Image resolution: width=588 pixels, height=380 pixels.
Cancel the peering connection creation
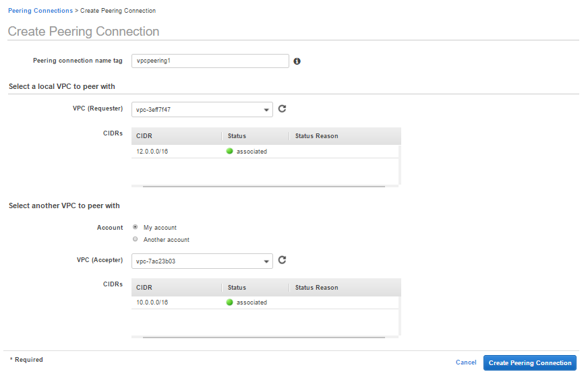[466, 362]
